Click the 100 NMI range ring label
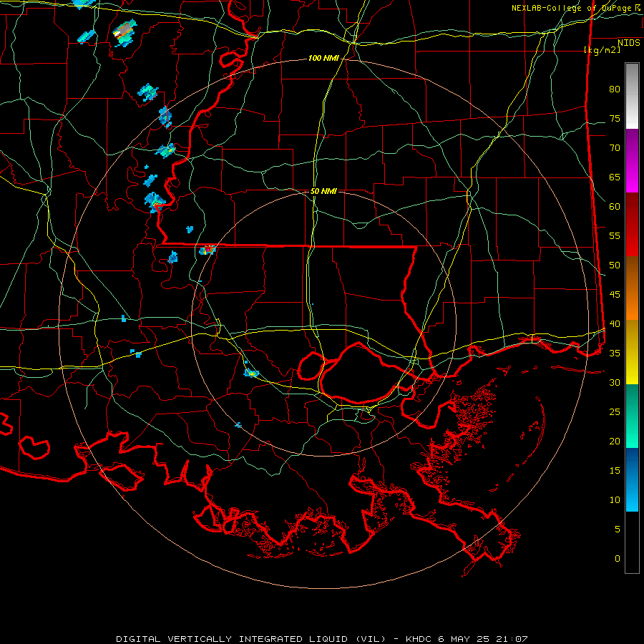 pyautogui.click(x=323, y=58)
